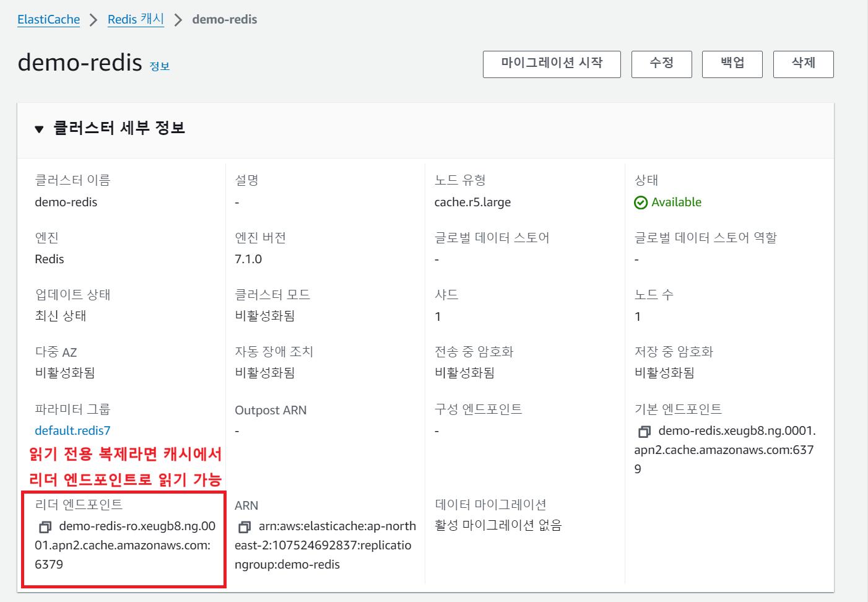Click the 클러스터 세부 정보 heading
Screen dimensions: 868x602
point(119,128)
